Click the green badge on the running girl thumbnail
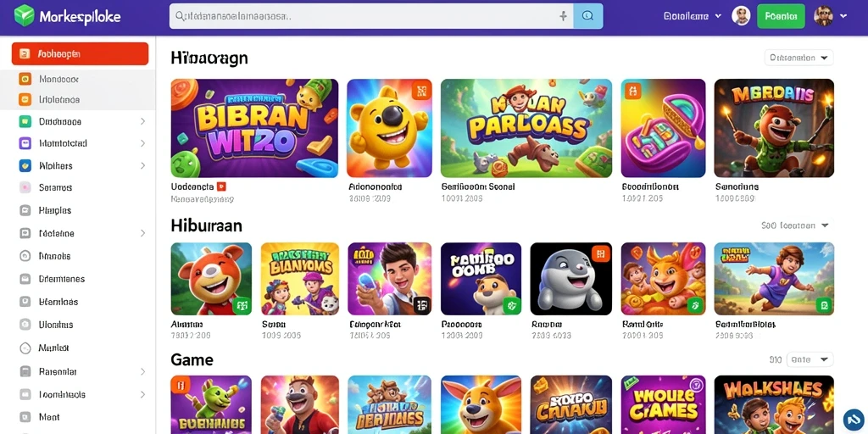The height and width of the screenshot is (434, 868). click(824, 304)
